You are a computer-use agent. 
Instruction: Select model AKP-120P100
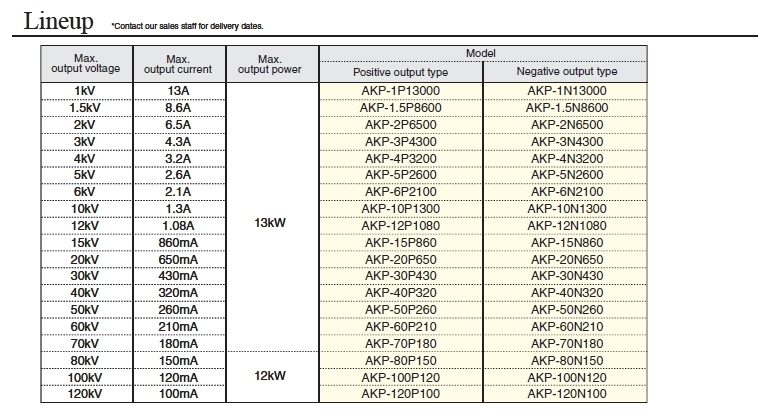point(400,394)
